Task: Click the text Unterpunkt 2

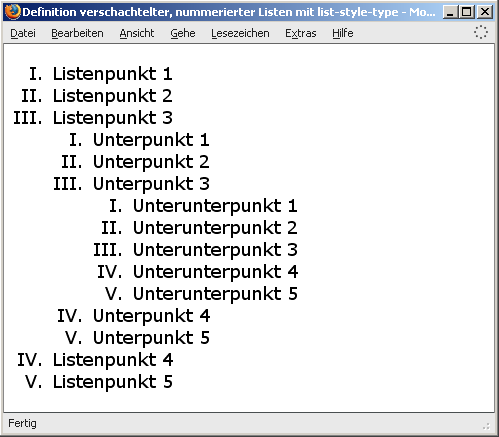Action: point(151,162)
